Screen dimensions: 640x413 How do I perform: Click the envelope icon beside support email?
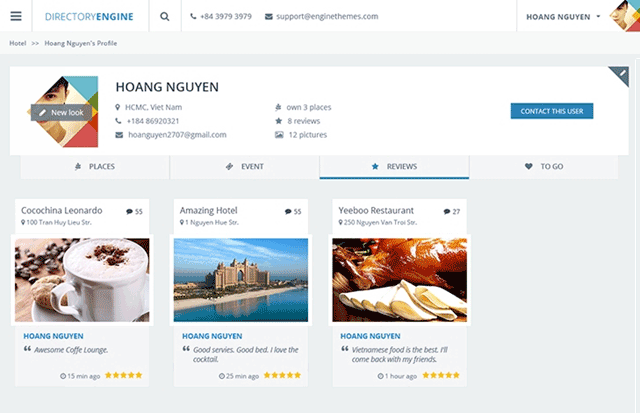(269, 17)
